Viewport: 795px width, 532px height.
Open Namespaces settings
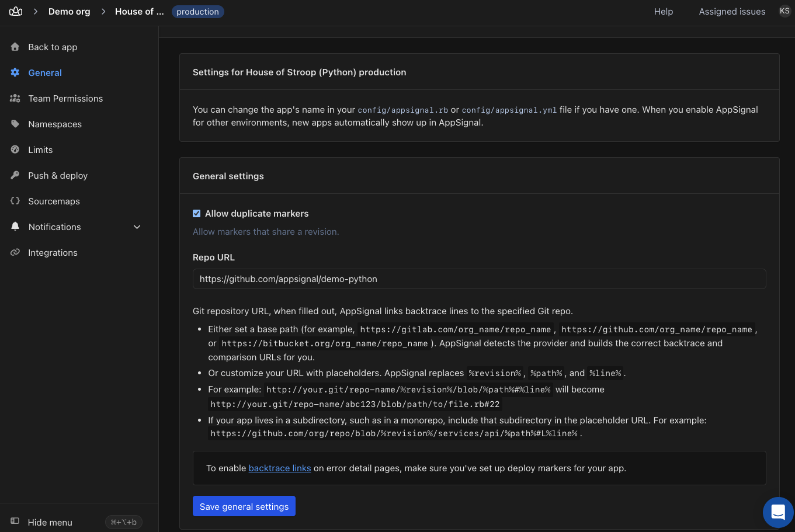pos(55,124)
